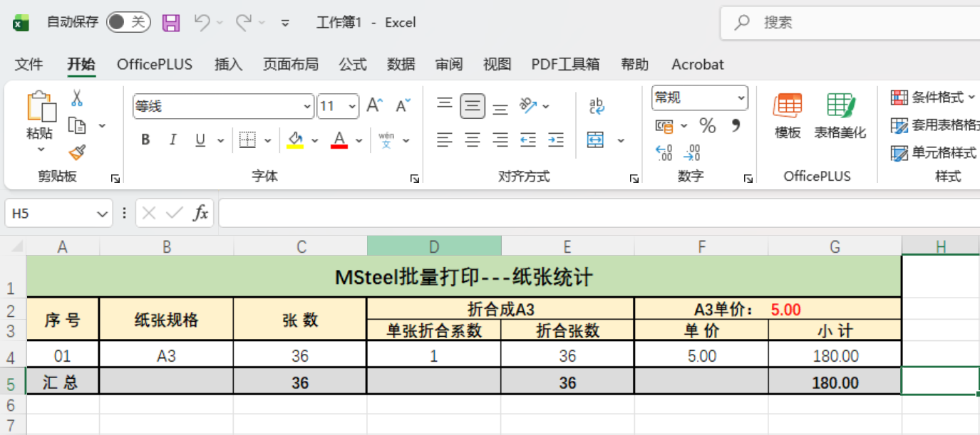
Task: Click in the 搜索 search box
Action: pyautogui.click(x=850, y=23)
